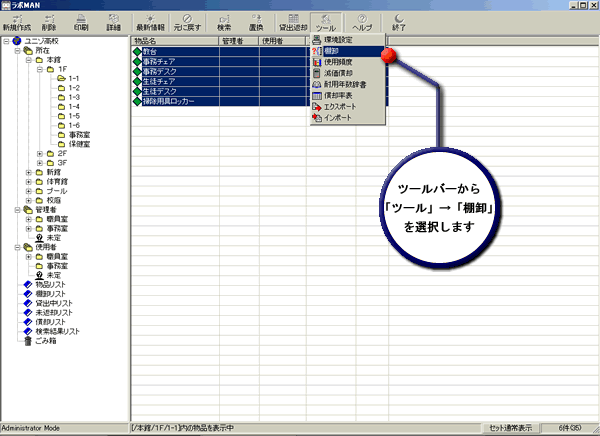Screen dimensions: 600x436
Task: Click the セット通常表示 status bar panel
Action: (x=510, y=428)
